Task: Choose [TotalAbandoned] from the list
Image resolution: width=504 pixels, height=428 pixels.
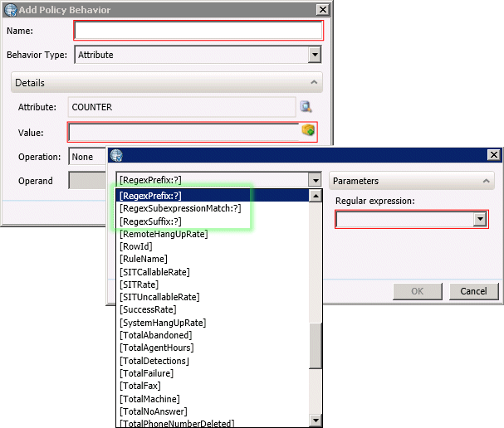Action: pyautogui.click(x=155, y=335)
